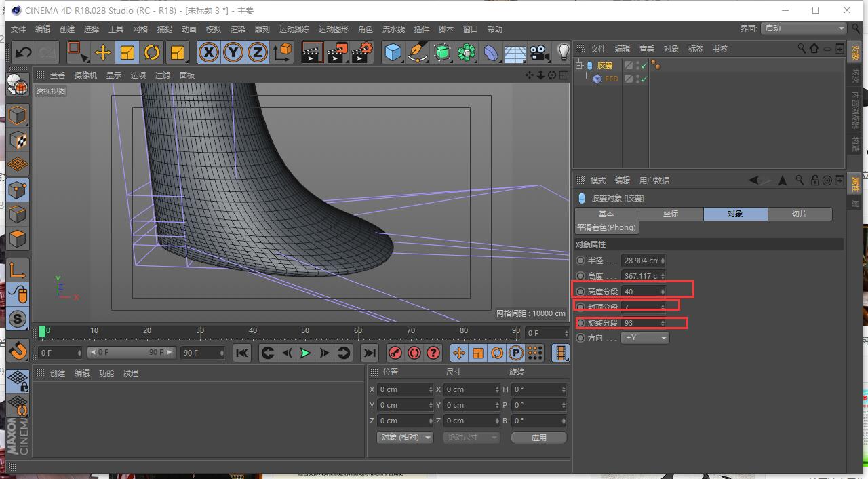868x479 pixels.
Task: Toggle 半径 animation radio dot
Action: [x=580, y=261]
